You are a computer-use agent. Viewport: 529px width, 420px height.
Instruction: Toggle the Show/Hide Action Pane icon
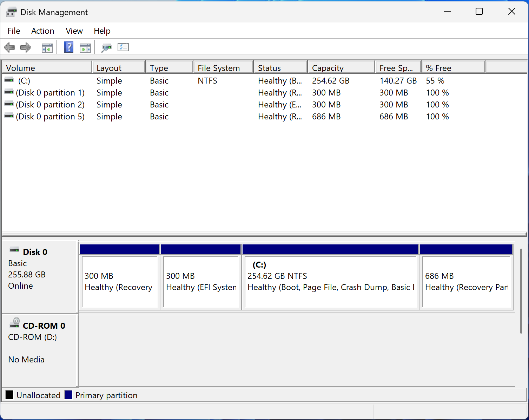click(x=85, y=47)
